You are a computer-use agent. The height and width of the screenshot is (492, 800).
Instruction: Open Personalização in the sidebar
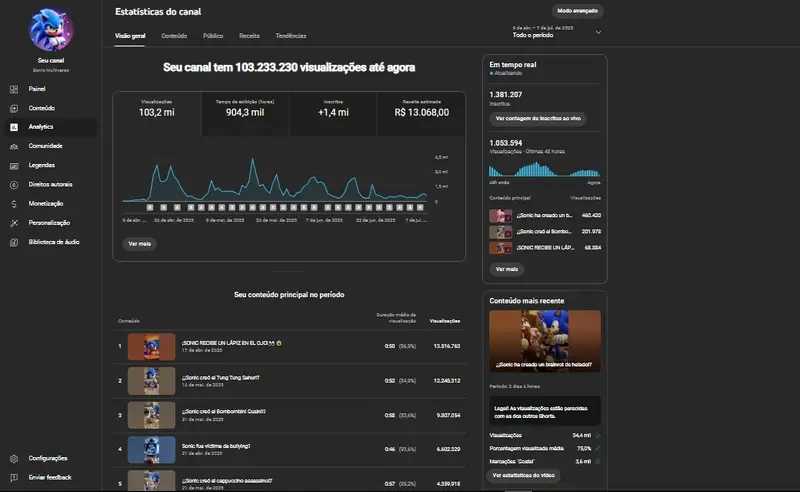pyautogui.click(x=14, y=222)
